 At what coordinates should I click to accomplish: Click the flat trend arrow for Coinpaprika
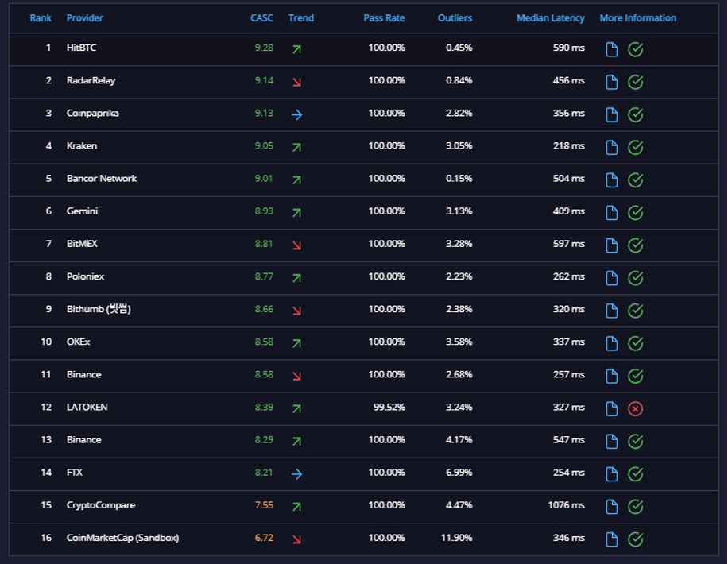(296, 114)
